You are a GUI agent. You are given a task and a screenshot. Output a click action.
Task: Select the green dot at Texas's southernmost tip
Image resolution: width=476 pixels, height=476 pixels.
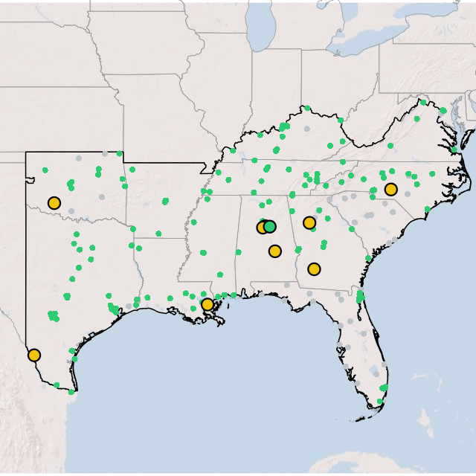[71, 392]
